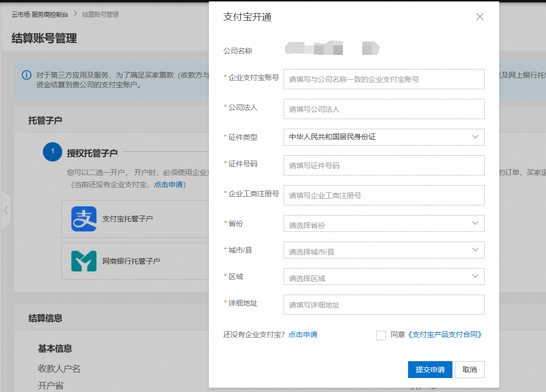
Task: Click the 公司名称 label
Action: tap(238, 51)
